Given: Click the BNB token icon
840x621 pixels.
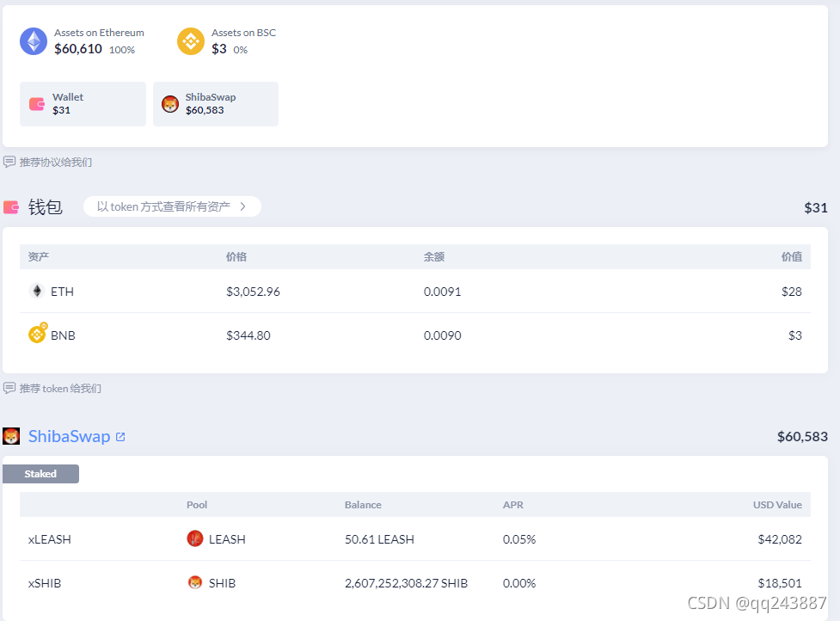Looking at the screenshot, I should pos(38,333).
